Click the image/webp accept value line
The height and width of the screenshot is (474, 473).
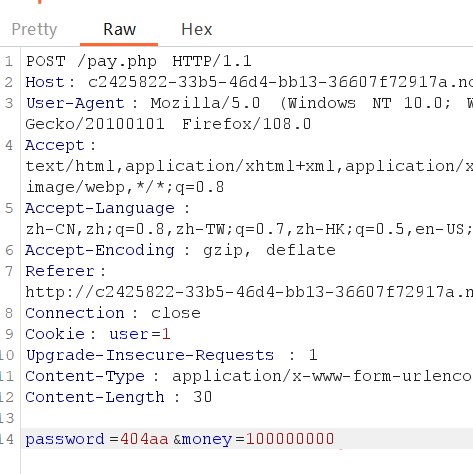pos(125,187)
